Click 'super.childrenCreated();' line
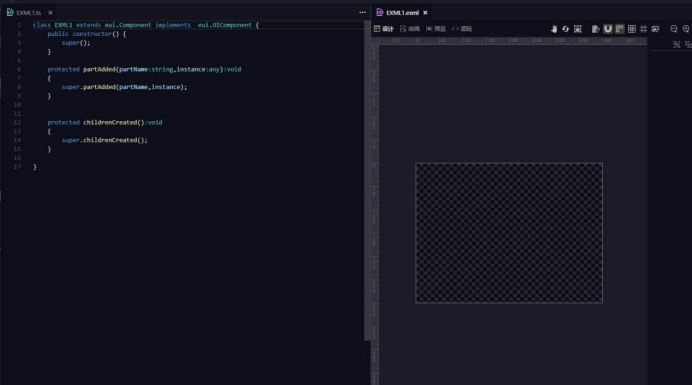This screenshot has height=385, width=692. point(105,140)
